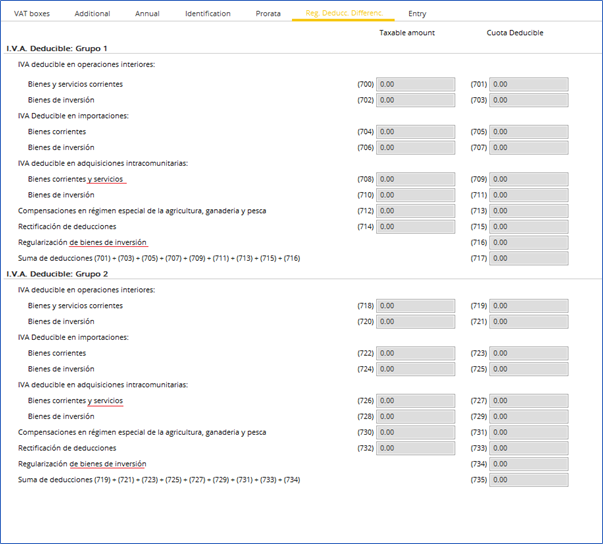Click the Cuota Deducible field for box 701

coord(529,84)
